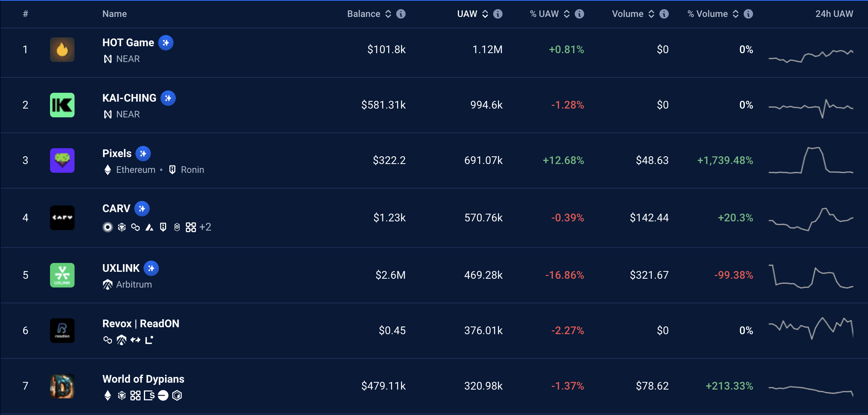Toggle the % Volume sort arrows
Screen dimensions: 868x415
pos(736,14)
